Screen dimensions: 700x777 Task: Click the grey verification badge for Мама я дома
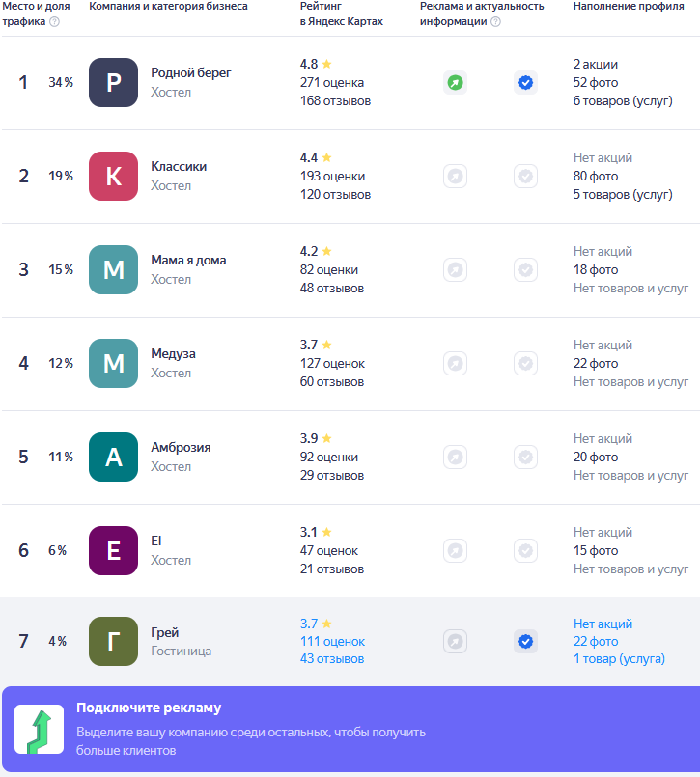pyautogui.click(x=525, y=270)
